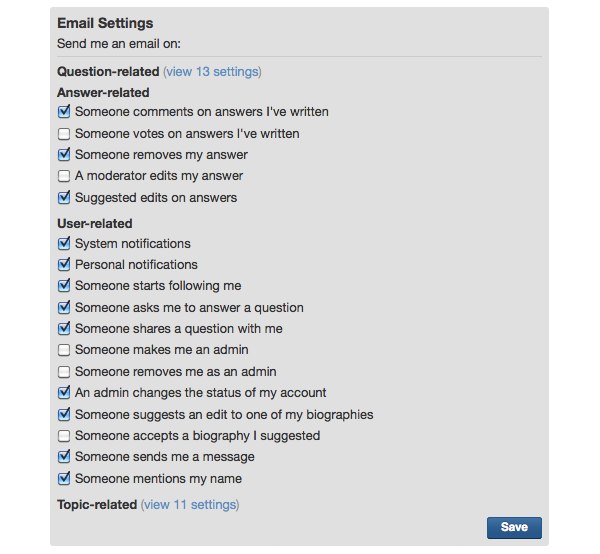Turn off 'Personal notifications' emails
Image resolution: width=600 pixels, height=554 pixels.
coord(65,265)
